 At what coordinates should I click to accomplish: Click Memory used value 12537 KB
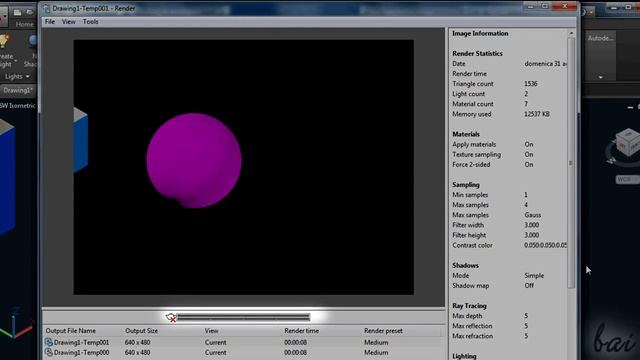point(537,114)
